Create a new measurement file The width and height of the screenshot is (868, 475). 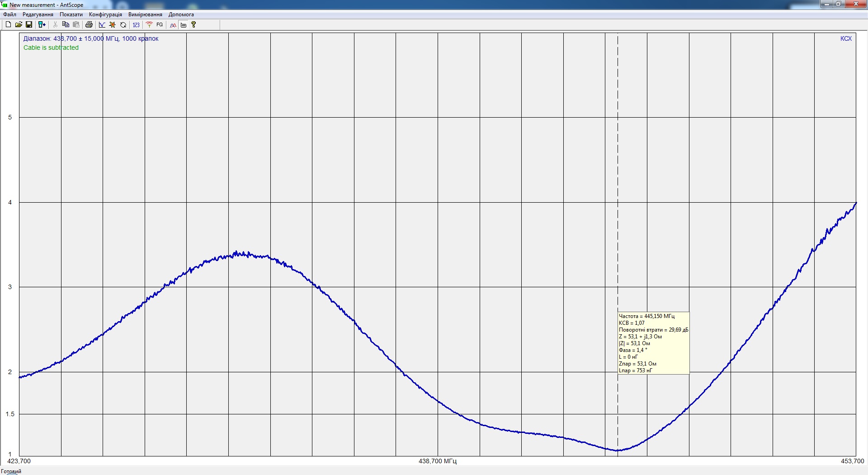pyautogui.click(x=8, y=25)
